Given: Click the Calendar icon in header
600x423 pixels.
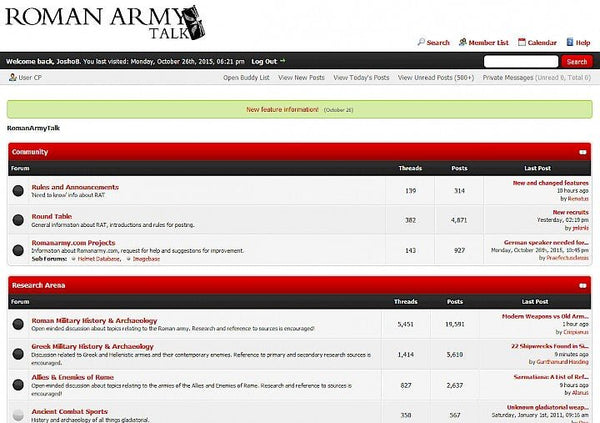Looking at the screenshot, I should [522, 42].
